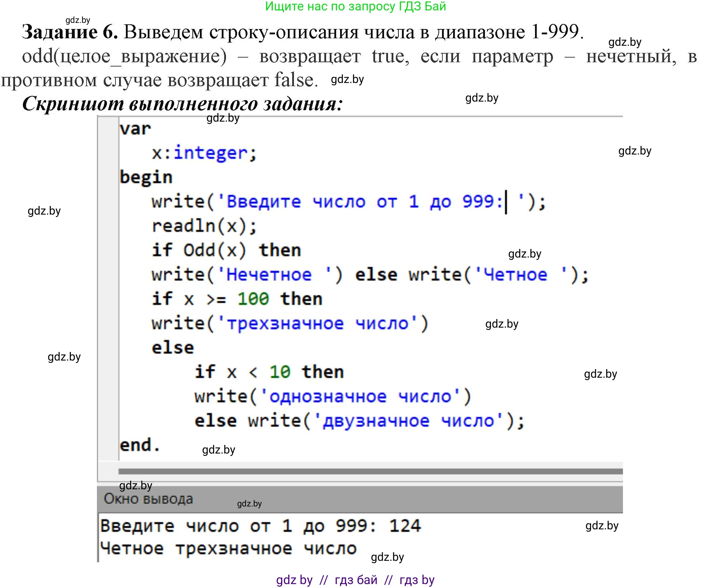Click the 'if Odd(x) then' line

tap(226, 250)
